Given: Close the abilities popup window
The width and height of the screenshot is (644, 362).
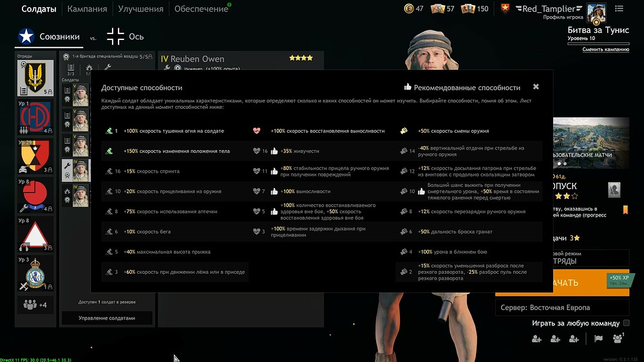Looking at the screenshot, I should pyautogui.click(x=536, y=87).
